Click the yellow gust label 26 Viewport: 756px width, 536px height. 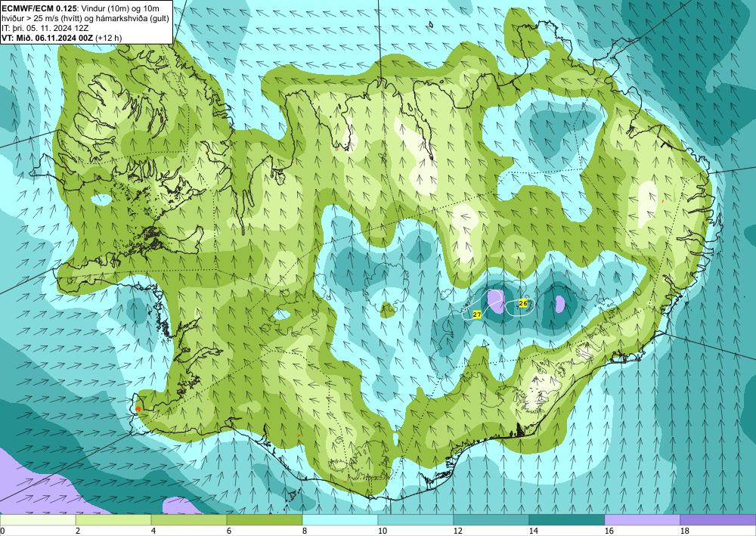[523, 302]
